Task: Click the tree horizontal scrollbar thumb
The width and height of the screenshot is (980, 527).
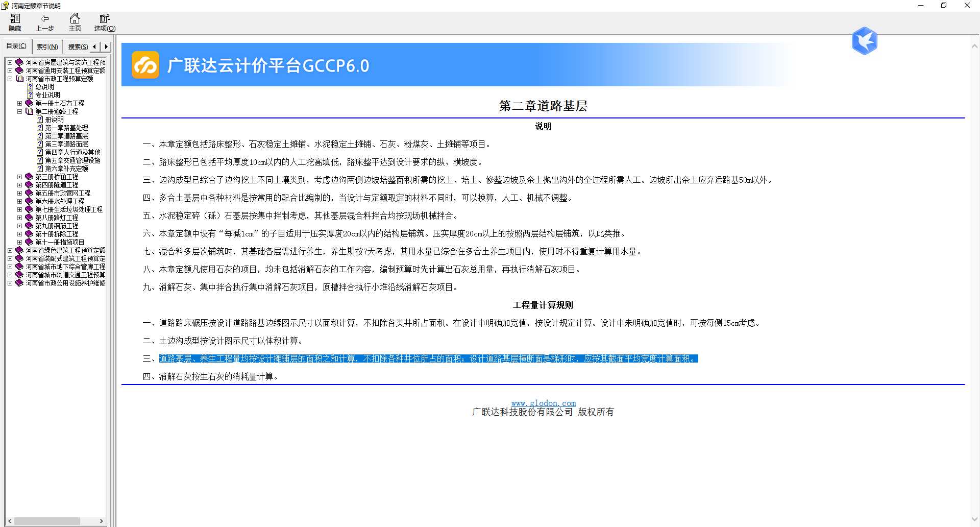Action: [x=47, y=521]
